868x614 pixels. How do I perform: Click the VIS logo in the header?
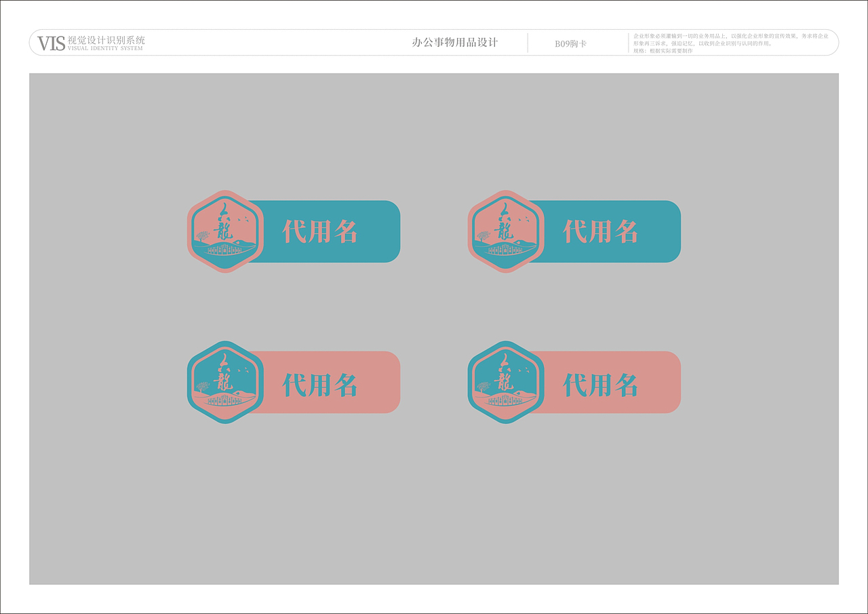click(52, 43)
